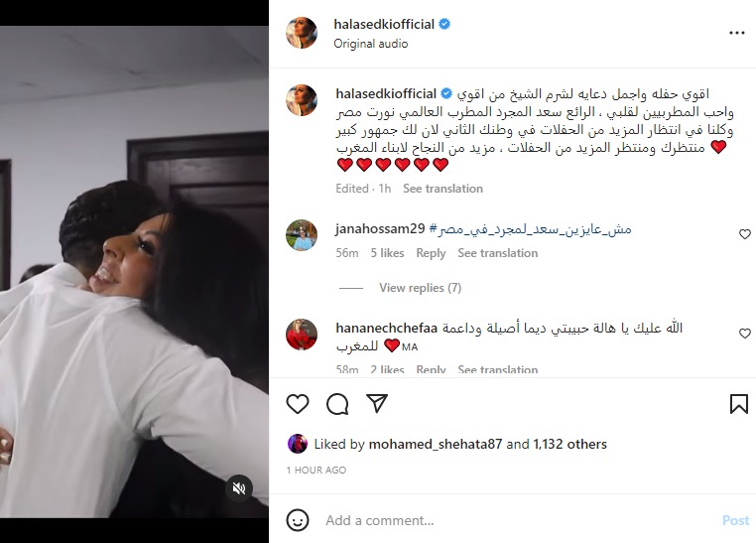Save the post with the bookmark icon

click(x=739, y=404)
